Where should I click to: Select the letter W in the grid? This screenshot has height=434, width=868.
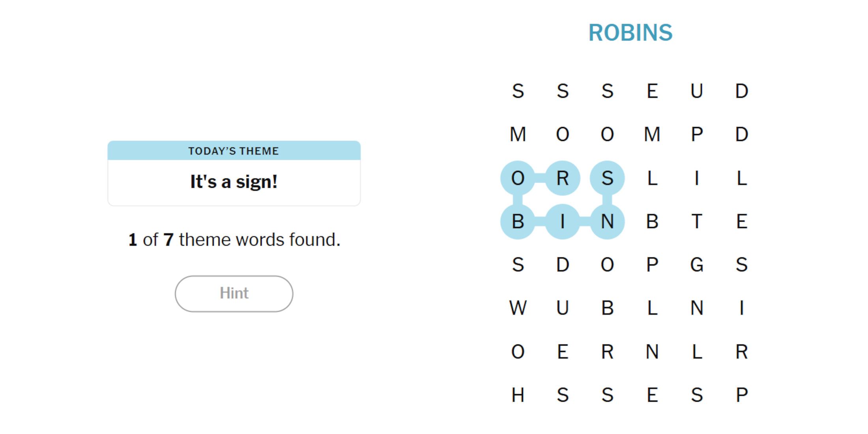[518, 308]
